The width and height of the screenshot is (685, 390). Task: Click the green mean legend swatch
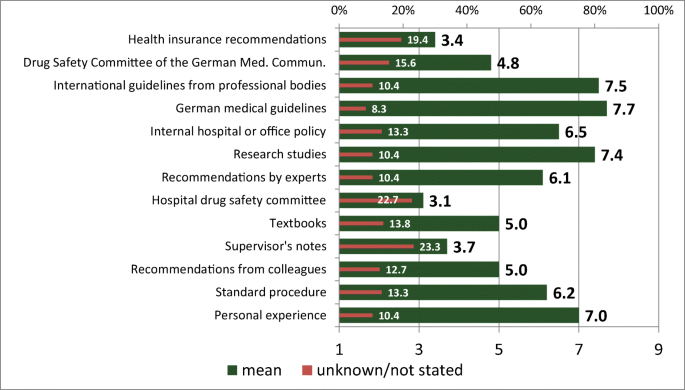pyautogui.click(x=232, y=371)
